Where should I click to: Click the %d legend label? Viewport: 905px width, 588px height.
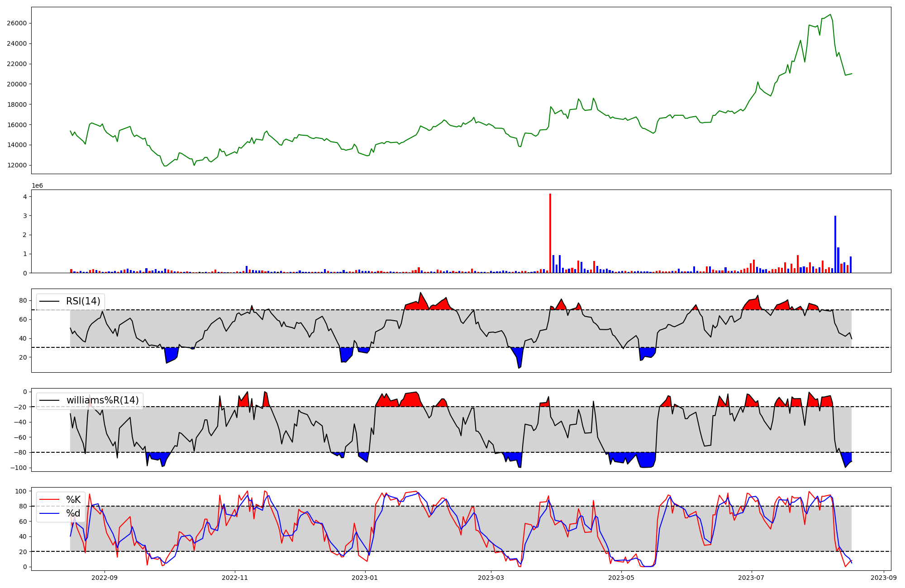click(73, 513)
